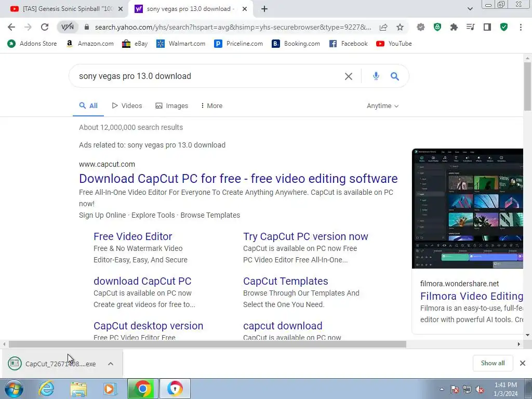Open the green shield lock extension
The height and width of the screenshot is (399, 532).
tap(437, 27)
